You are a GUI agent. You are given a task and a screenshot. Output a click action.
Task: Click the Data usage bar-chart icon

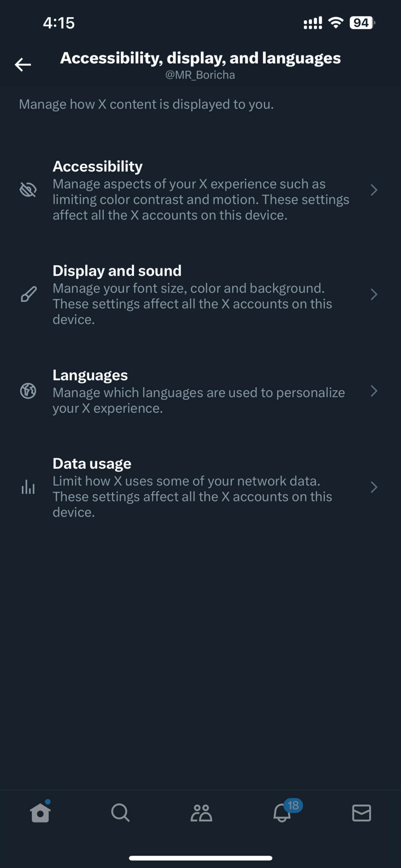point(29,488)
